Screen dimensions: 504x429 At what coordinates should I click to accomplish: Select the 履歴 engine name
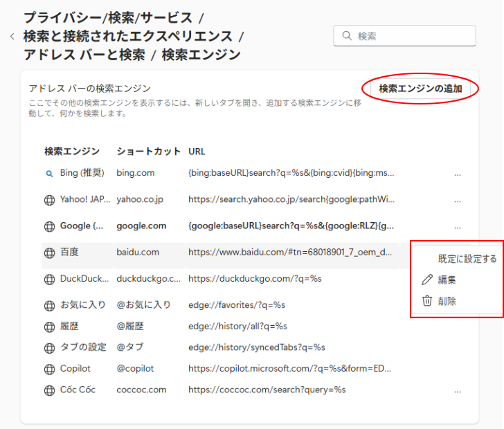[69, 326]
